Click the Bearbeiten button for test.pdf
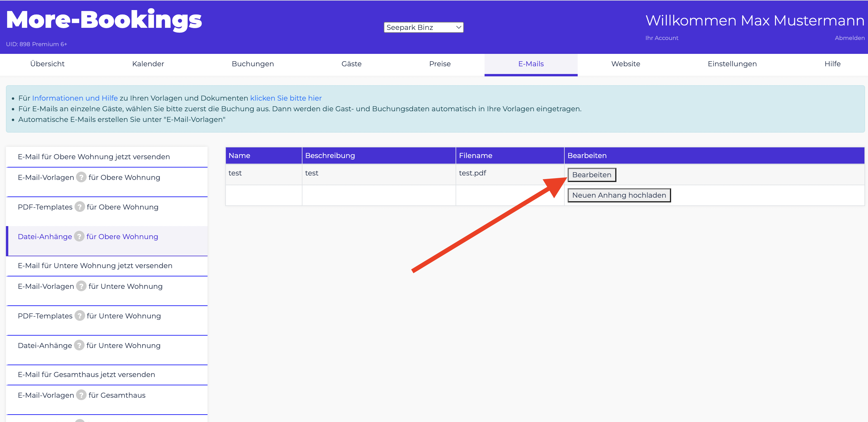Screen dimensions: 868x422 592,175
